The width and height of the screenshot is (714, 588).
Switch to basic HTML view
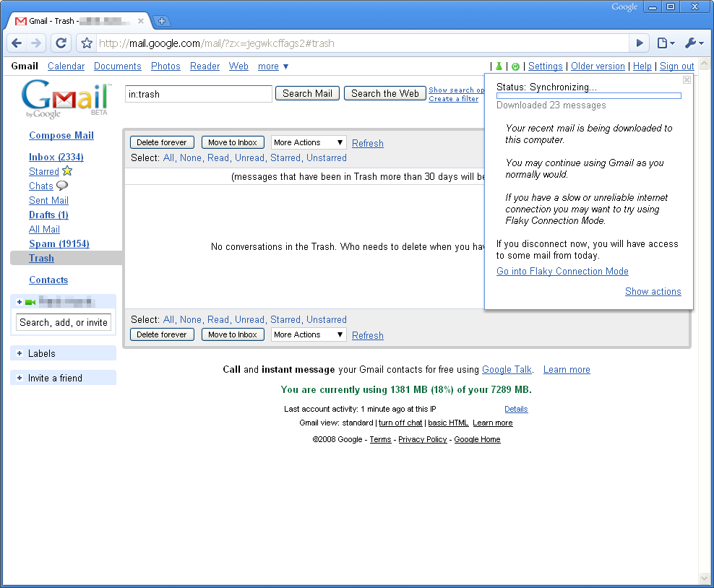click(x=448, y=423)
